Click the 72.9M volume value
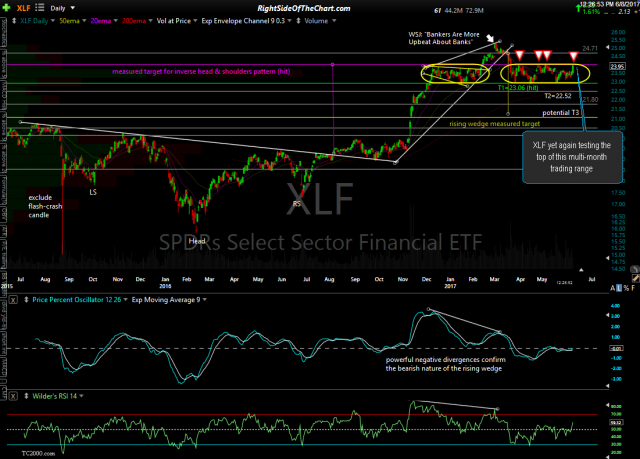Viewport: 640px width, 459px height. pyautogui.click(x=474, y=11)
